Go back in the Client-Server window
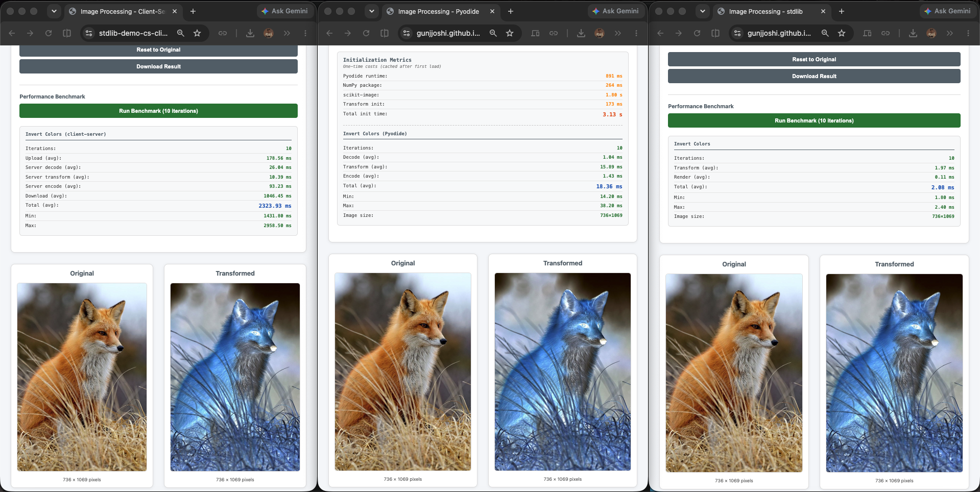The height and width of the screenshot is (492, 980). tap(12, 33)
